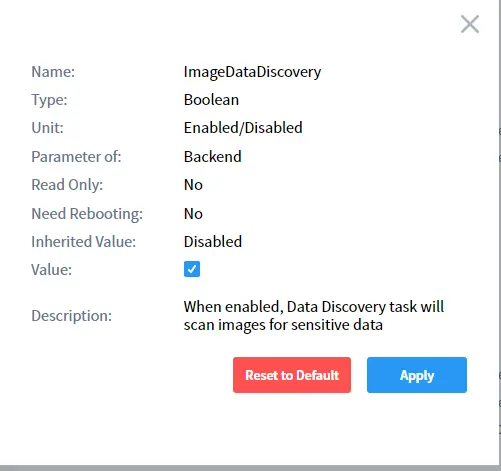Click the Need Rebooting: label
The width and height of the screenshot is (501, 471).
pyautogui.click(x=87, y=214)
